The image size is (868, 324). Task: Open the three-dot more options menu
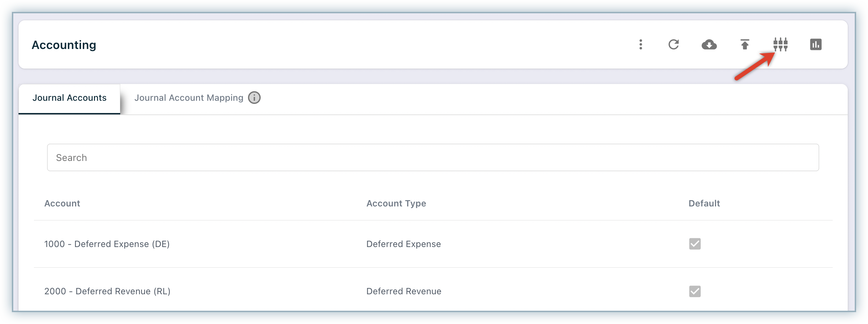pos(641,44)
